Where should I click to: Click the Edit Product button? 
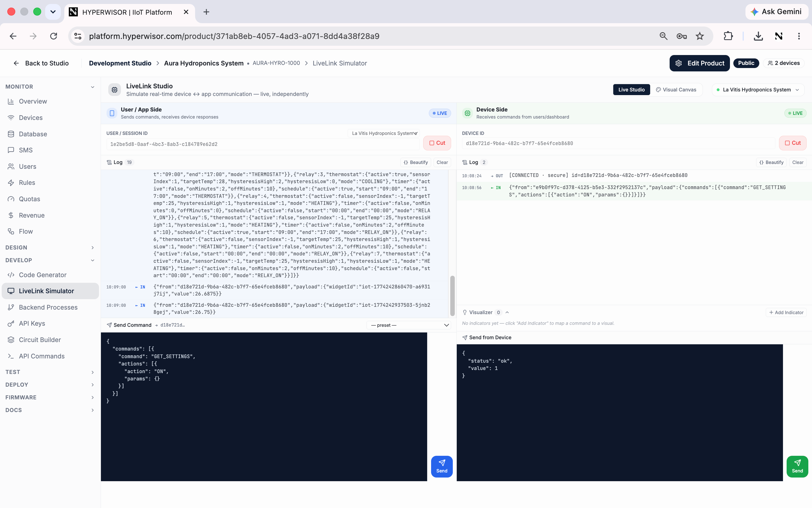pos(700,63)
